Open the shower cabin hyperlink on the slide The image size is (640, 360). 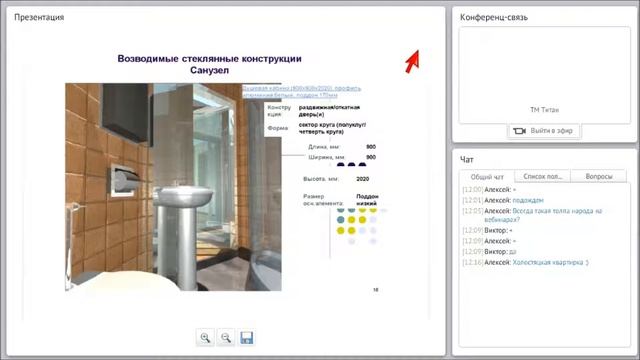302,91
